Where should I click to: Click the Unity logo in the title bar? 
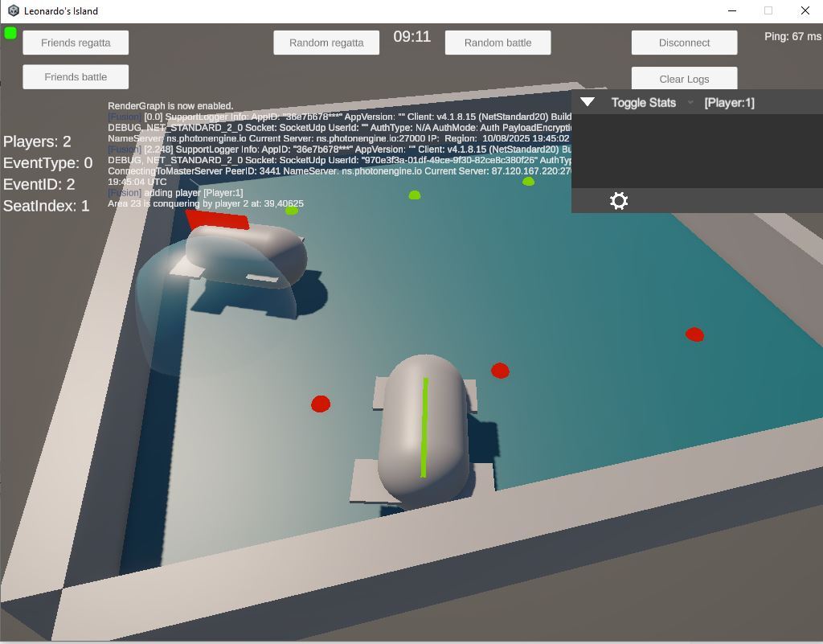[13, 11]
